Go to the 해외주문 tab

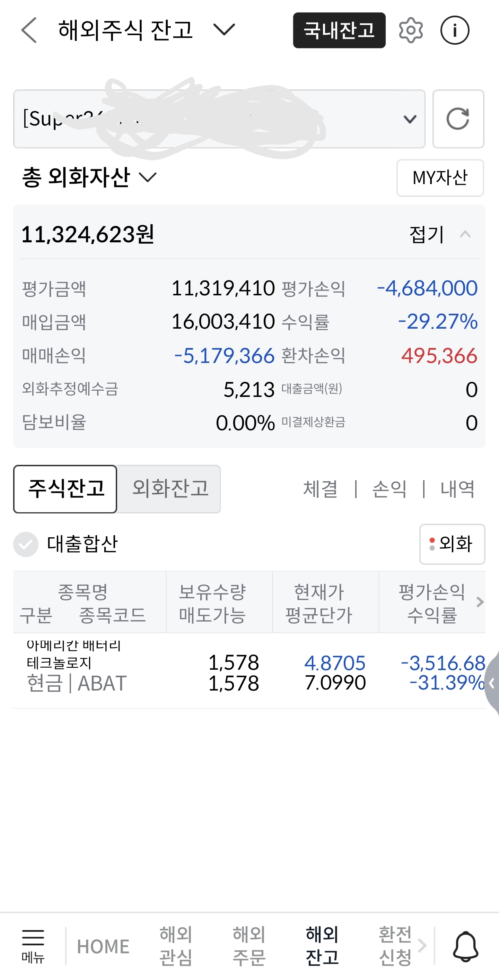[x=249, y=946]
